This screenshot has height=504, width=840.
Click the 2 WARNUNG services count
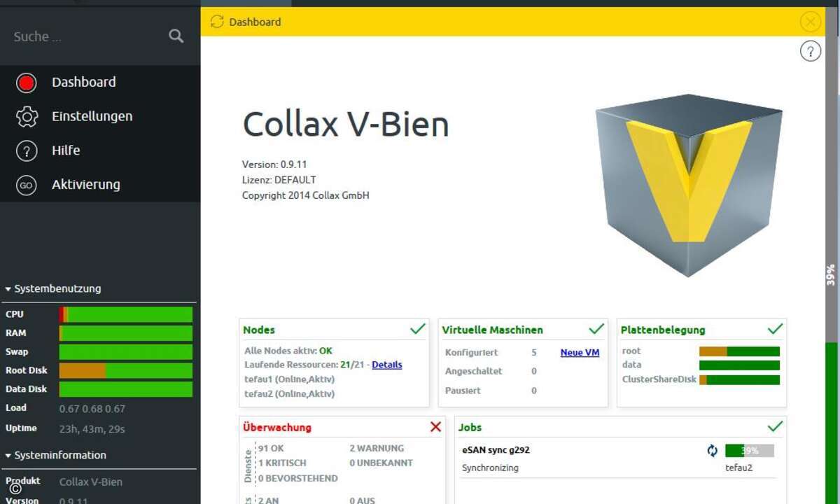tap(377, 448)
